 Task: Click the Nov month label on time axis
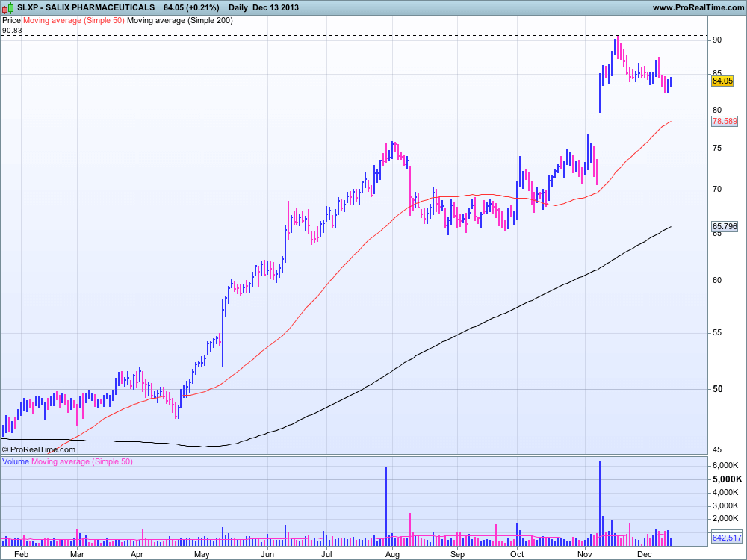point(585,554)
